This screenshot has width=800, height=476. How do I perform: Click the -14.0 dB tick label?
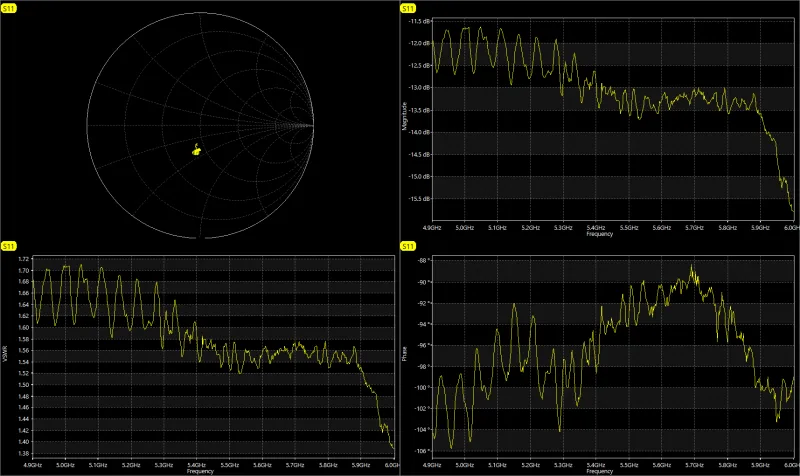(x=420, y=132)
